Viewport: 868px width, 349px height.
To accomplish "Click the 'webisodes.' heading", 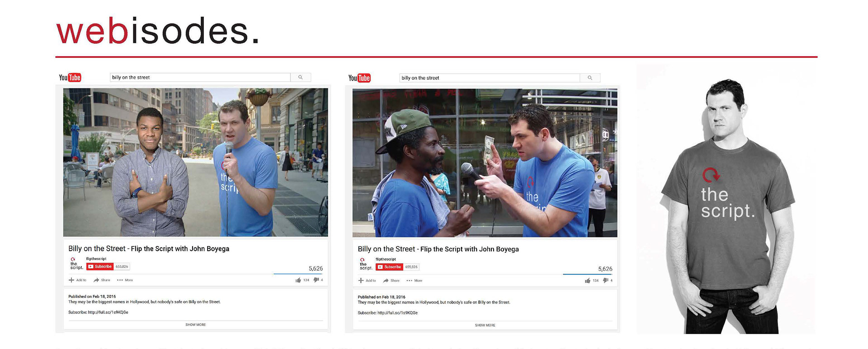I will tap(158, 31).
